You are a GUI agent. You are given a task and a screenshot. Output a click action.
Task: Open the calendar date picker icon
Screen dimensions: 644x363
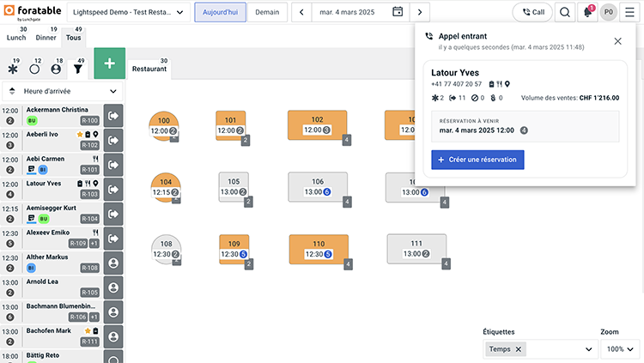[398, 13]
